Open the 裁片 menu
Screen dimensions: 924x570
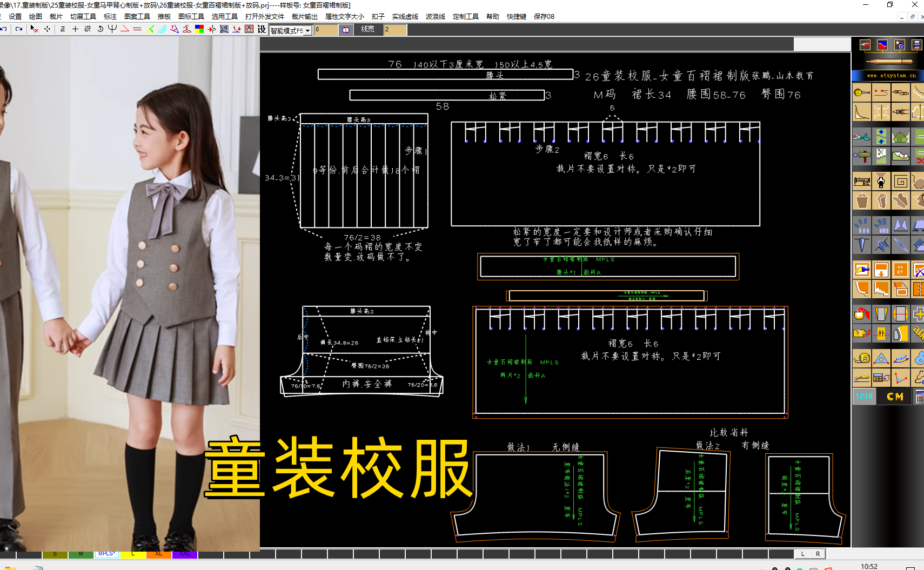[56, 17]
